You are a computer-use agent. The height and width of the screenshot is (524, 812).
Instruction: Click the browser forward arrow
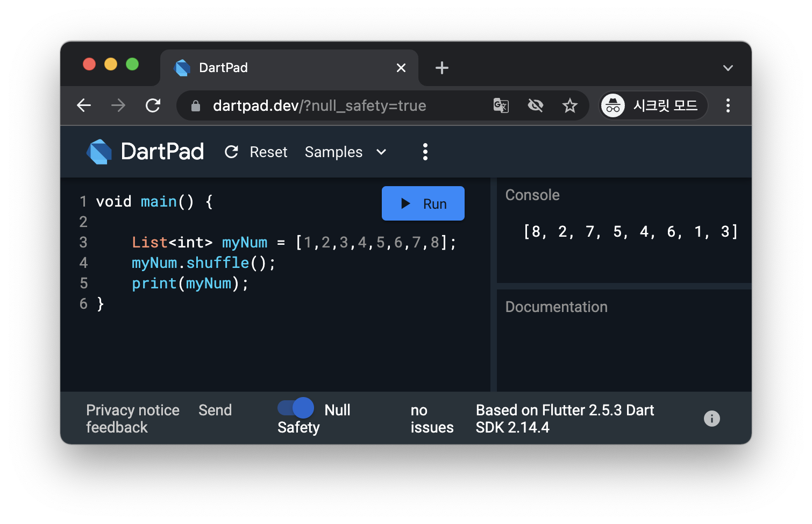click(x=118, y=105)
